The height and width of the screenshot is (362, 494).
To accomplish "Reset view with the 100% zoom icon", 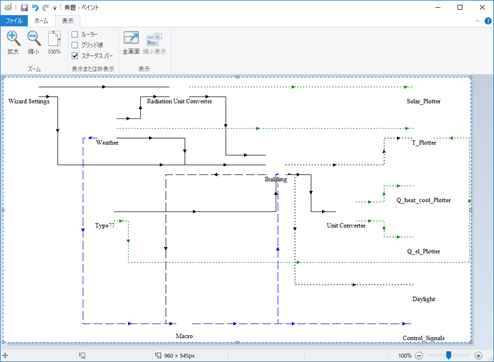I will point(54,39).
